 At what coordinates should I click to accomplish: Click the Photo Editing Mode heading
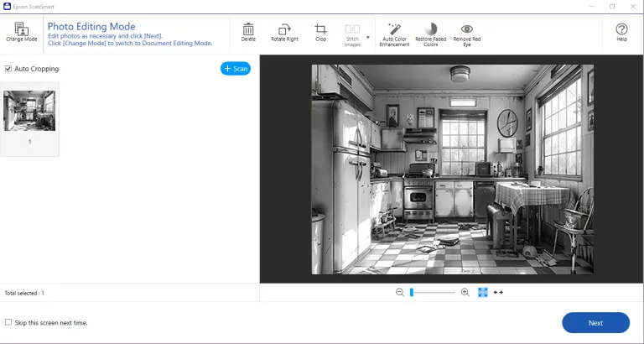pyautogui.click(x=91, y=26)
